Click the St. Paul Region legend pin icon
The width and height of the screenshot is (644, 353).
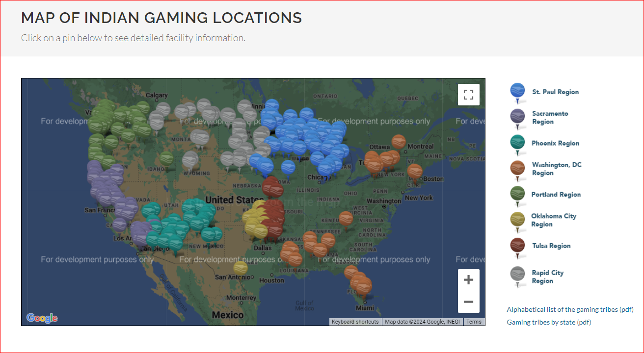point(517,92)
